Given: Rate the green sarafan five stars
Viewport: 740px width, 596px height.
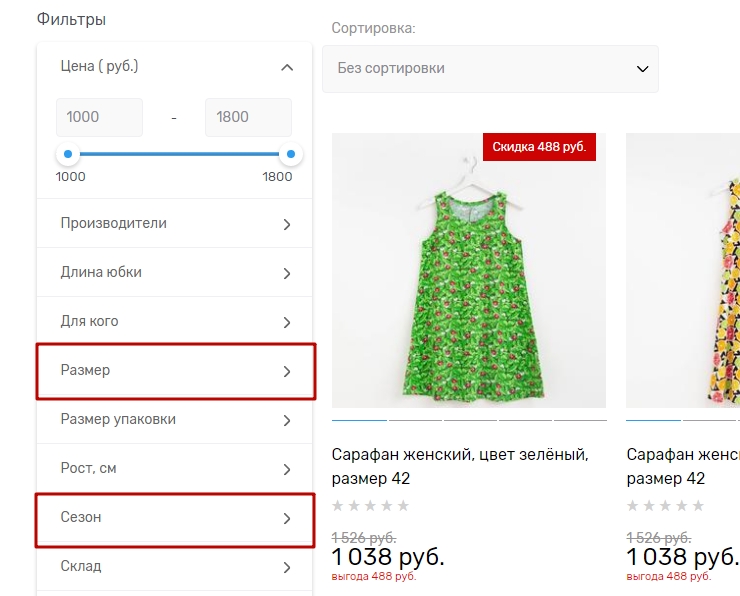Looking at the screenshot, I should coord(403,506).
